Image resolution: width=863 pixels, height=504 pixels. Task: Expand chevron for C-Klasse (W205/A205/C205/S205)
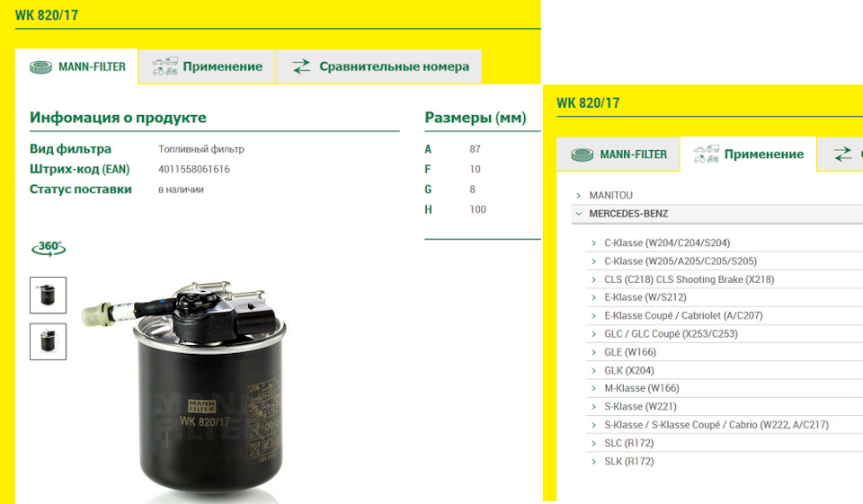pos(593,261)
